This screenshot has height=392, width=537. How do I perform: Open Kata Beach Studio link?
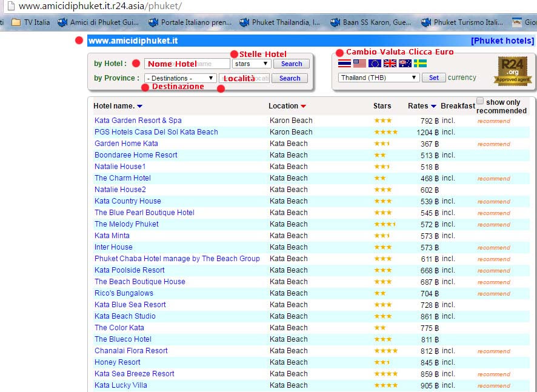[125, 316]
